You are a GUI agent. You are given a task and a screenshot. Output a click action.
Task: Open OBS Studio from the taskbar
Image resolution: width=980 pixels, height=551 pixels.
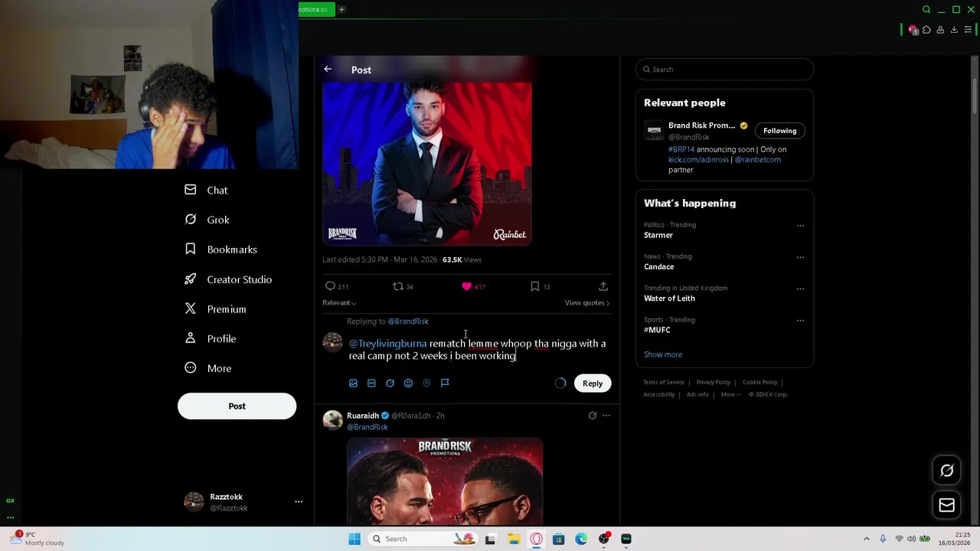(x=604, y=539)
